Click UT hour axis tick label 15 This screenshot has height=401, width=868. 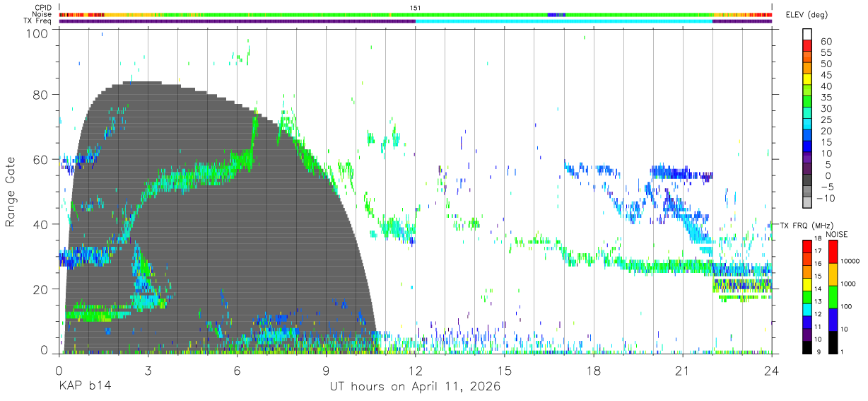click(504, 370)
